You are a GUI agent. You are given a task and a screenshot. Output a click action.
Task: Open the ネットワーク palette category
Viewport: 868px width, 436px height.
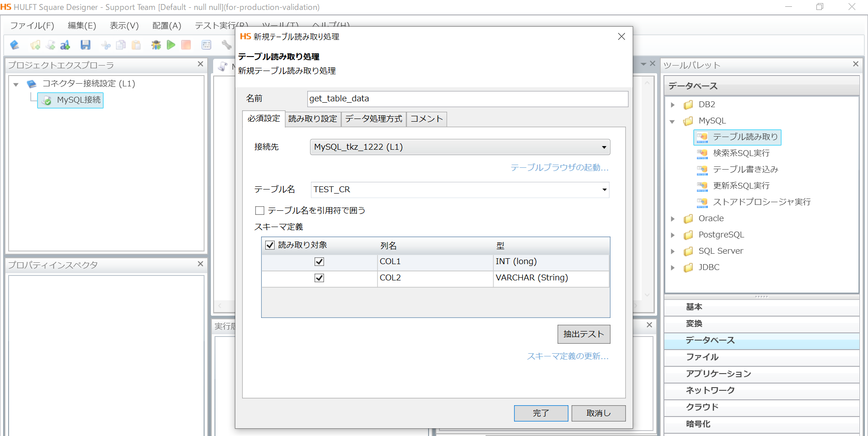[762, 391]
